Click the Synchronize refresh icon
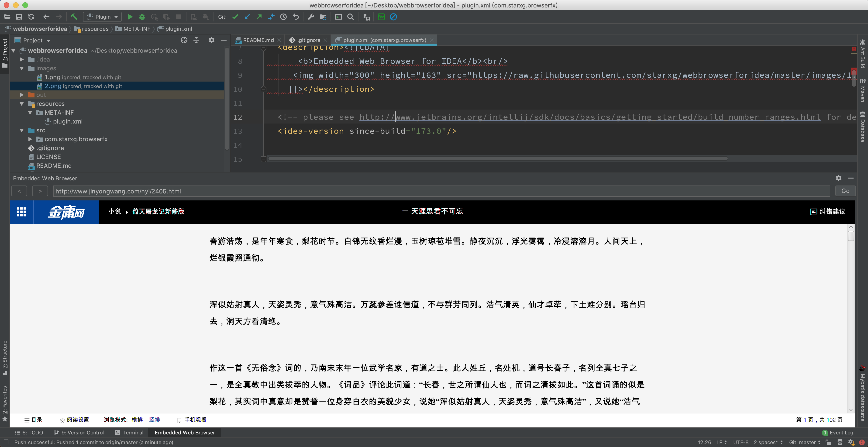Screen dimensions: 868x447 coord(31,17)
